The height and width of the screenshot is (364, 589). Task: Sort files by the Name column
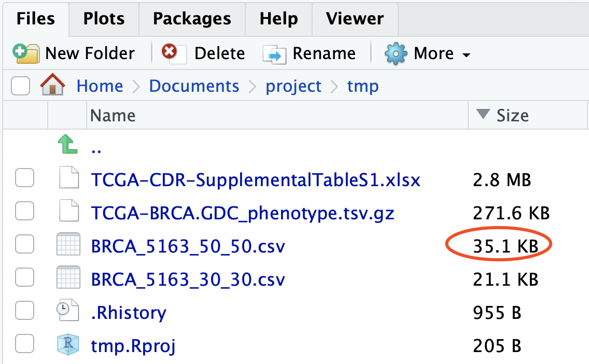point(113,115)
